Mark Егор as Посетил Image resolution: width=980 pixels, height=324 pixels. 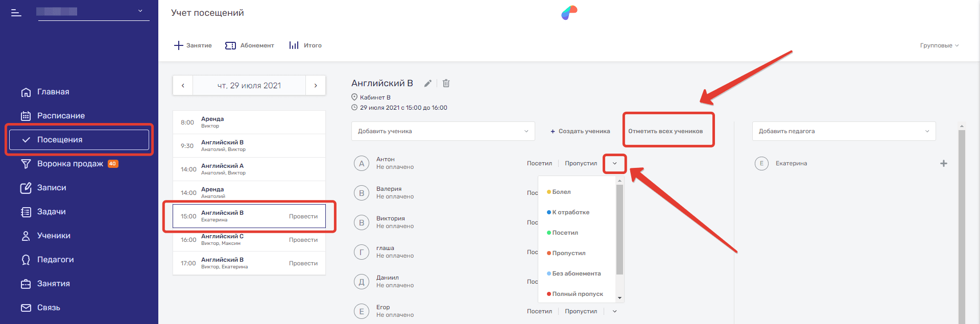pos(539,311)
